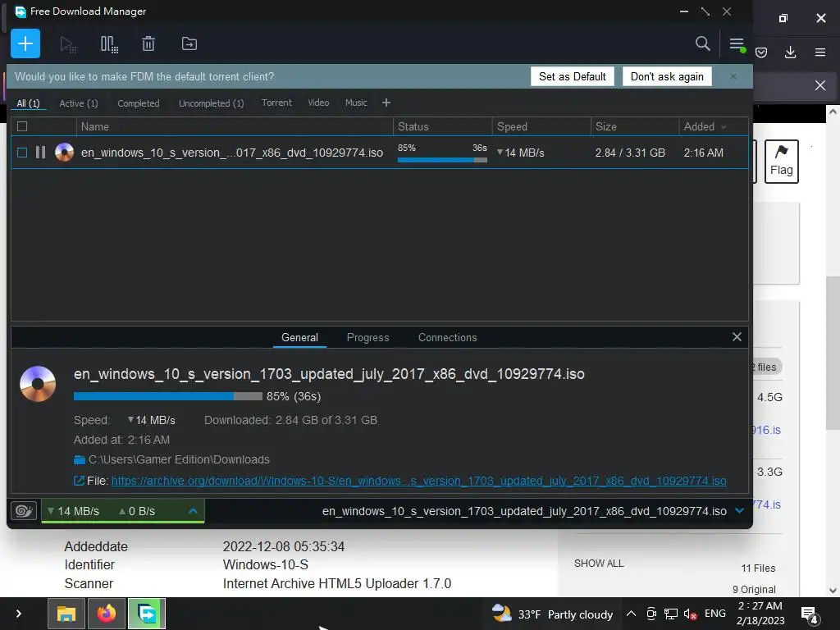Open the archive.org File download link
Viewport: 840px width, 630px height.
(419, 481)
